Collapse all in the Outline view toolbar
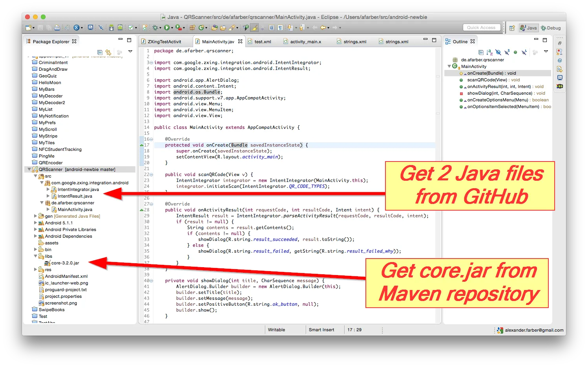Screen dimensions: 588x367 (481, 52)
